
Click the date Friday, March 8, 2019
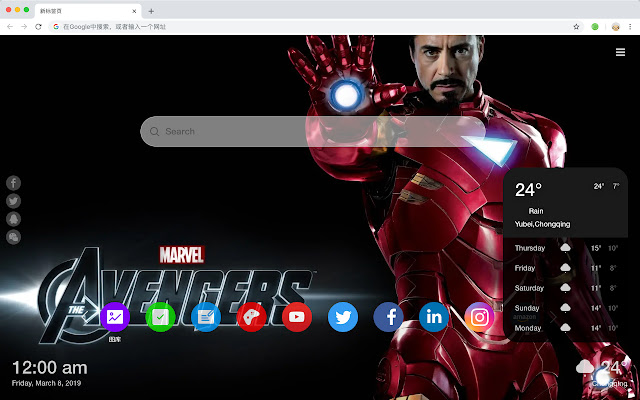47,383
